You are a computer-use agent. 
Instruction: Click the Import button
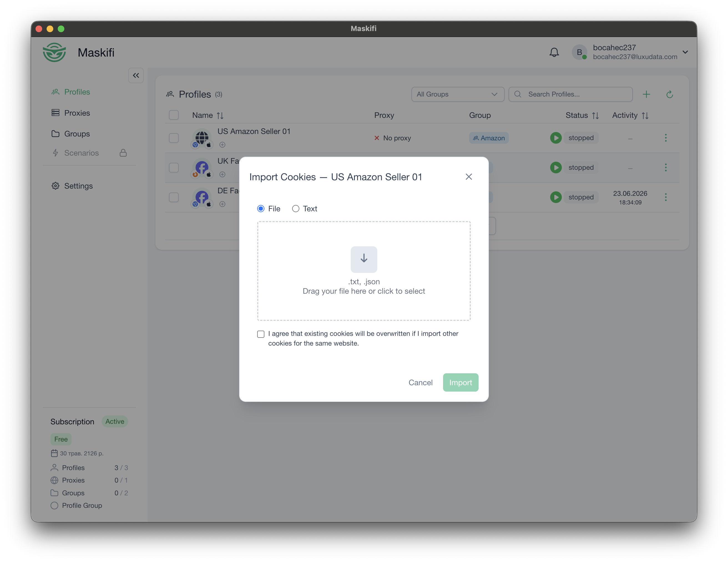[x=460, y=382]
